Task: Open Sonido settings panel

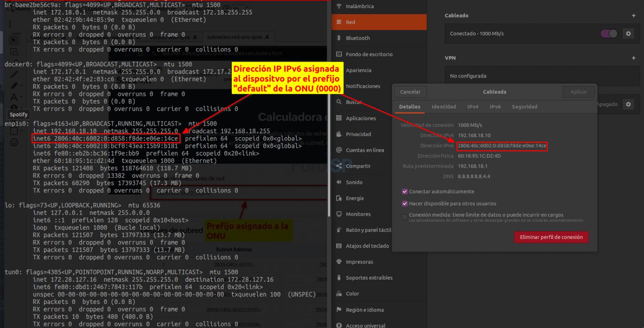Action: click(x=354, y=182)
